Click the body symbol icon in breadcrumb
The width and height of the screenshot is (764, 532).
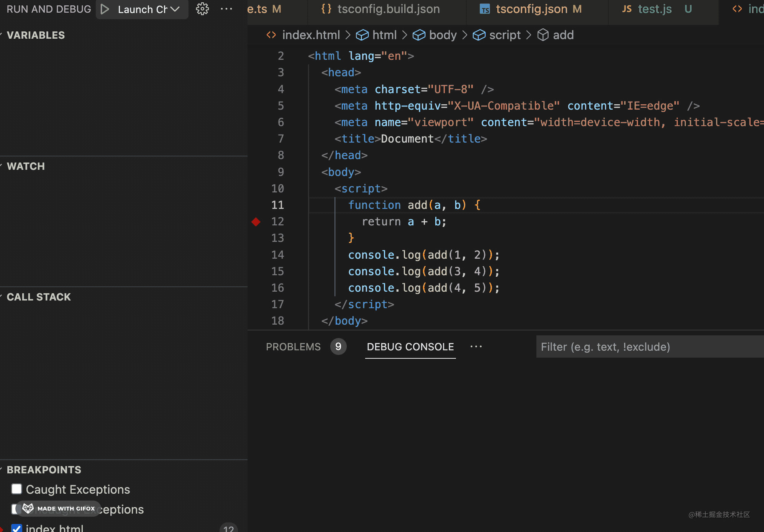click(x=419, y=35)
